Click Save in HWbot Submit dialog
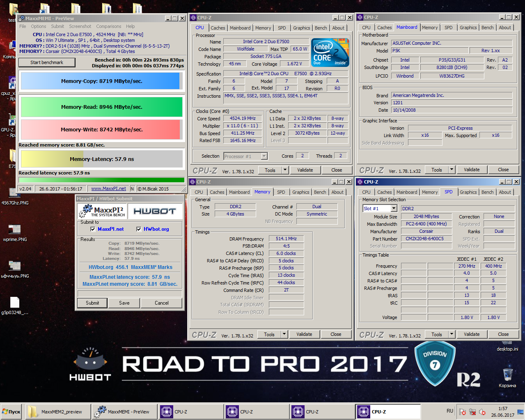 pyautogui.click(x=124, y=303)
